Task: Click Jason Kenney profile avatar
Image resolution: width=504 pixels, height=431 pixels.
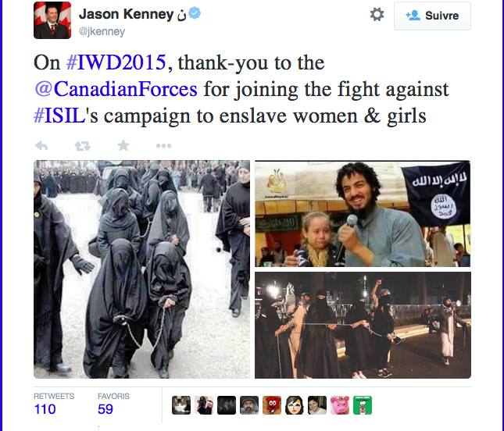Action: pos(52,20)
